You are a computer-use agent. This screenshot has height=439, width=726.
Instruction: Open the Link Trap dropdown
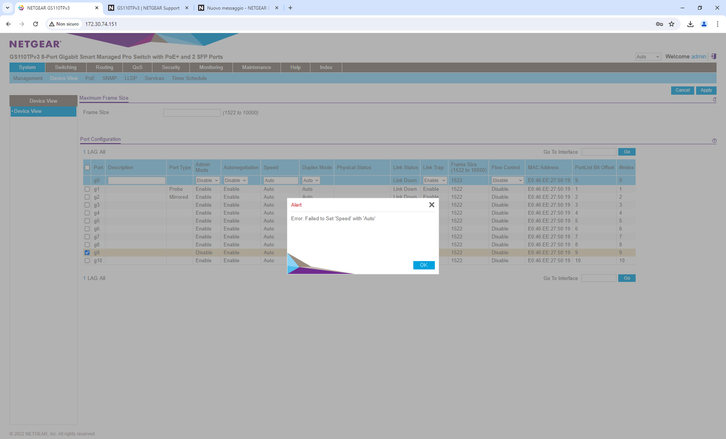point(434,181)
